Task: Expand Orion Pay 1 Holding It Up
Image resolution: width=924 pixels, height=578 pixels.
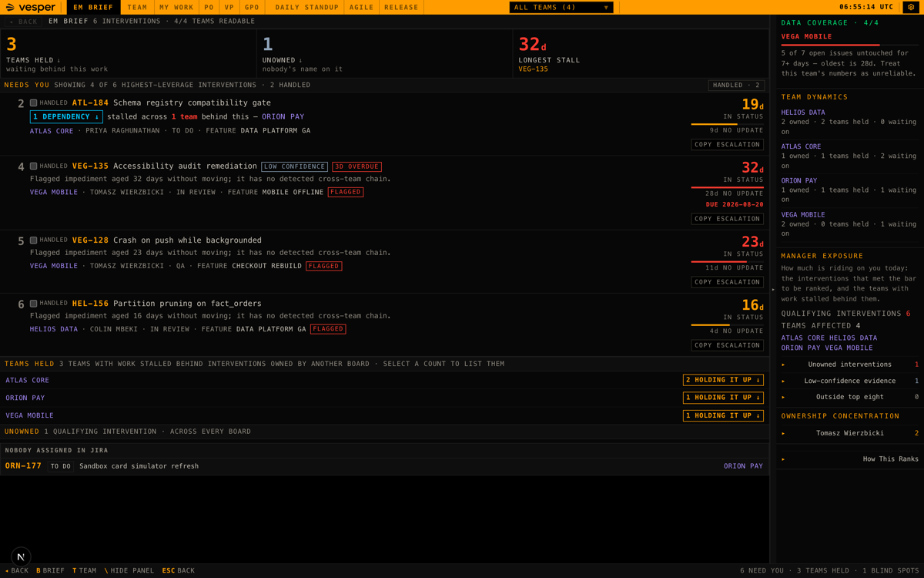Action: point(723,398)
